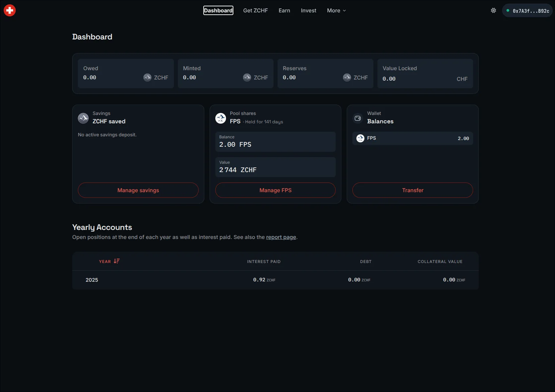
Task: Open the Invest nav item
Action: coord(309,10)
